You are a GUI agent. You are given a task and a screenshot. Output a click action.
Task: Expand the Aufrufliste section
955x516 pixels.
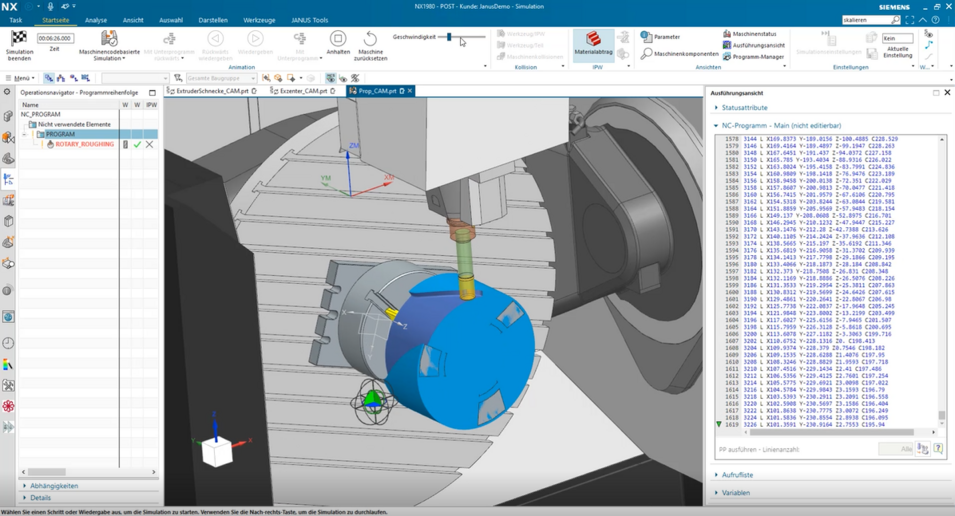737,475
